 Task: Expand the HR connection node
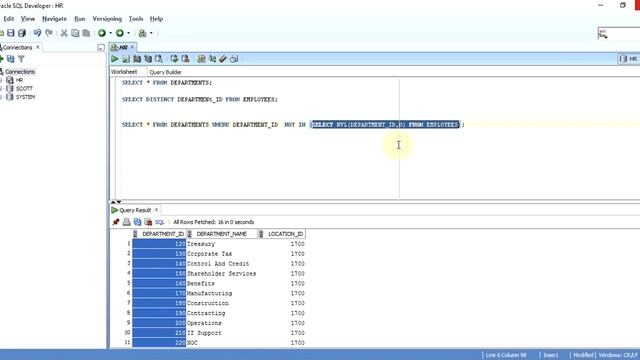point(1,80)
